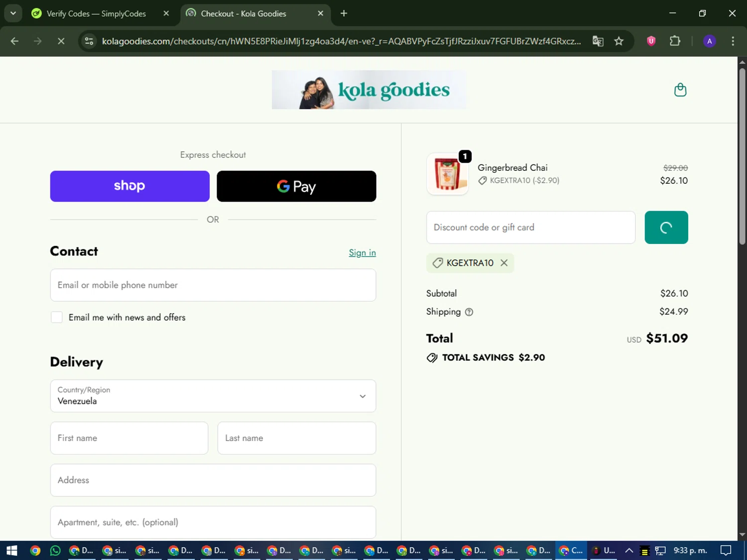
Task: Open the Extensions puzzle icon
Action: 675,41
